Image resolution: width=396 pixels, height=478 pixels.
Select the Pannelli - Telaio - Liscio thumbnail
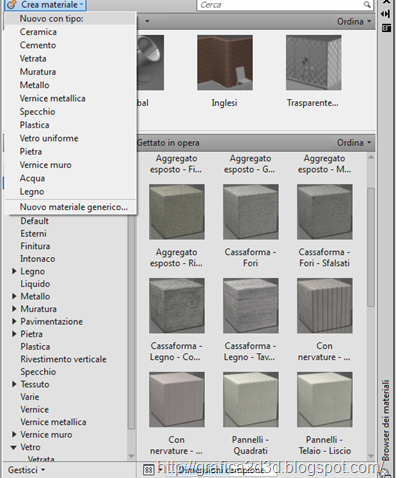click(325, 399)
